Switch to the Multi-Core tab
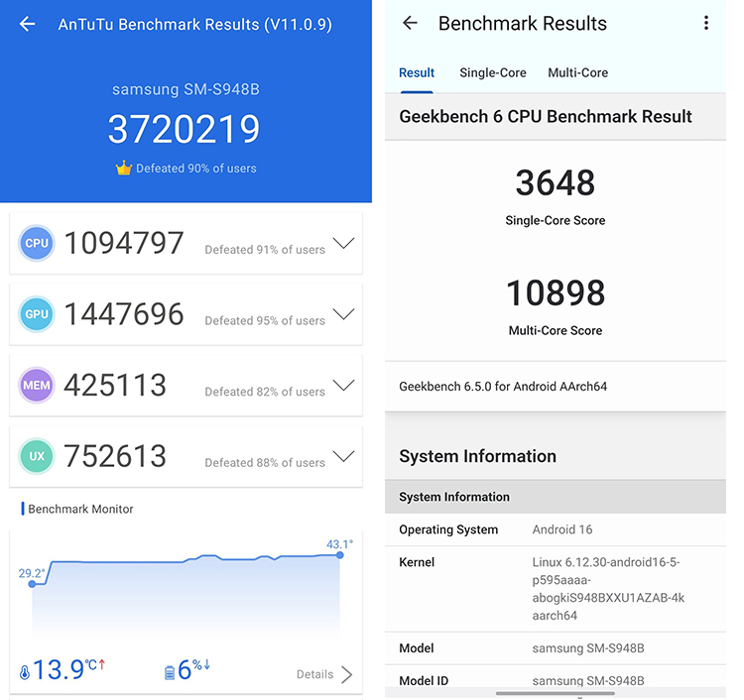The height and width of the screenshot is (700, 744). pyautogui.click(x=577, y=72)
